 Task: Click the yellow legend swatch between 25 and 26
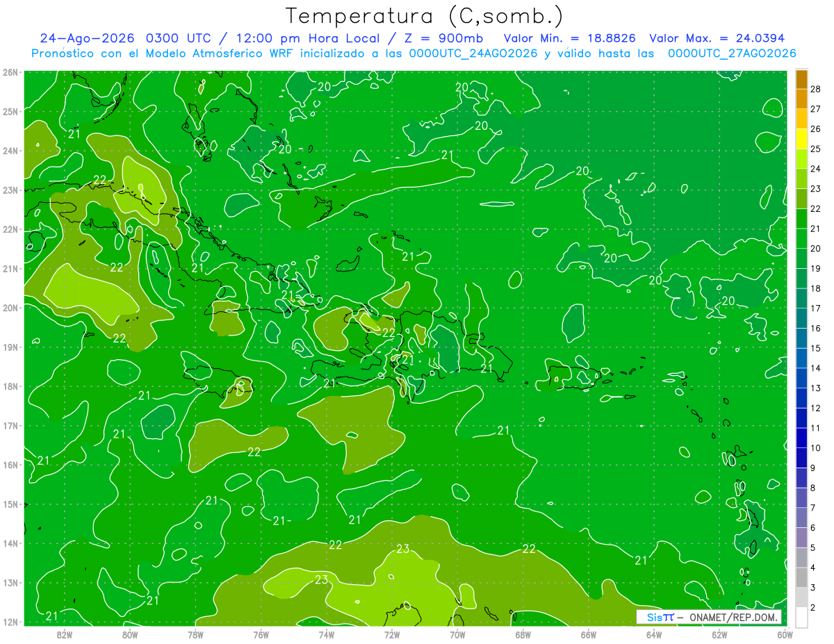click(801, 139)
